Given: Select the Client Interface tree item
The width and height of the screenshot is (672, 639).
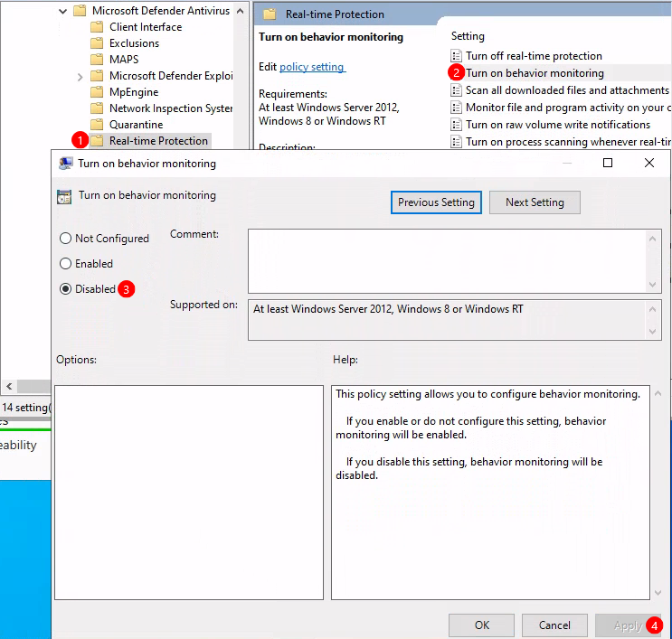Looking at the screenshot, I should (146, 27).
